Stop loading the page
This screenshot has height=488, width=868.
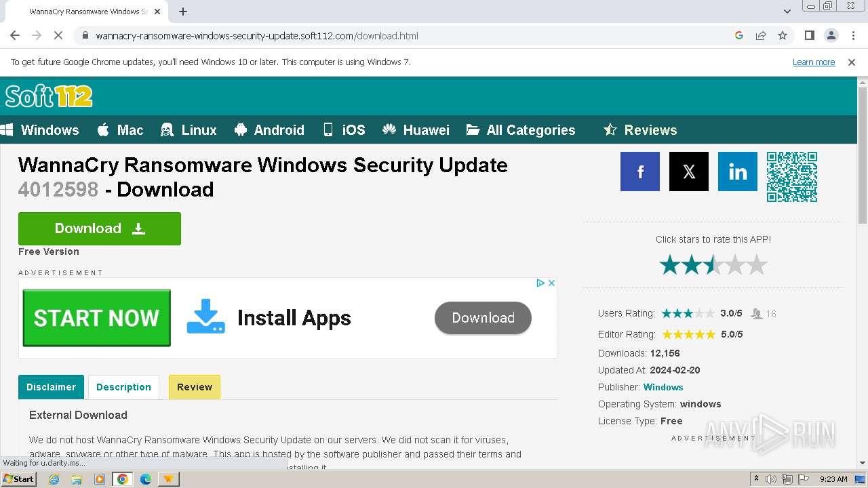click(58, 35)
